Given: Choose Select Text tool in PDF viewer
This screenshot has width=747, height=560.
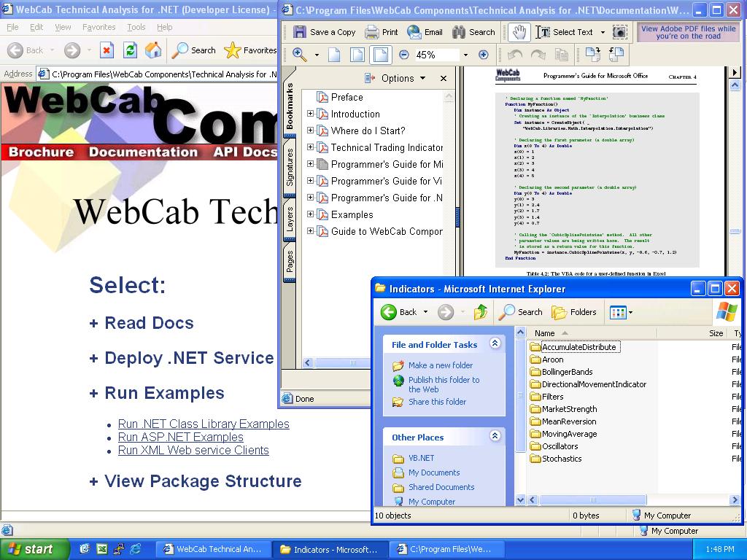Looking at the screenshot, I should [565, 32].
